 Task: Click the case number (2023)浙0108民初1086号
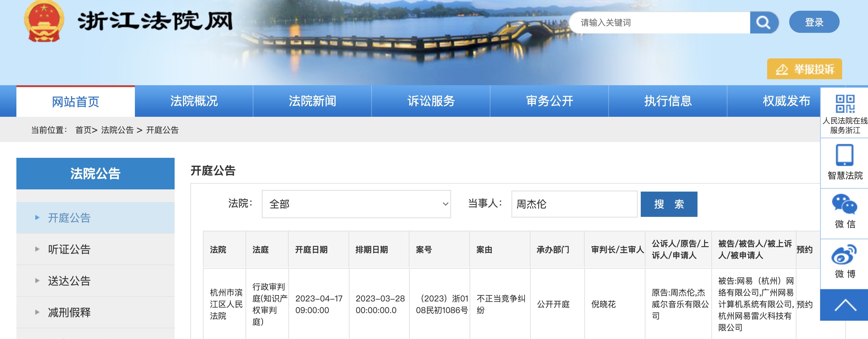point(442,304)
